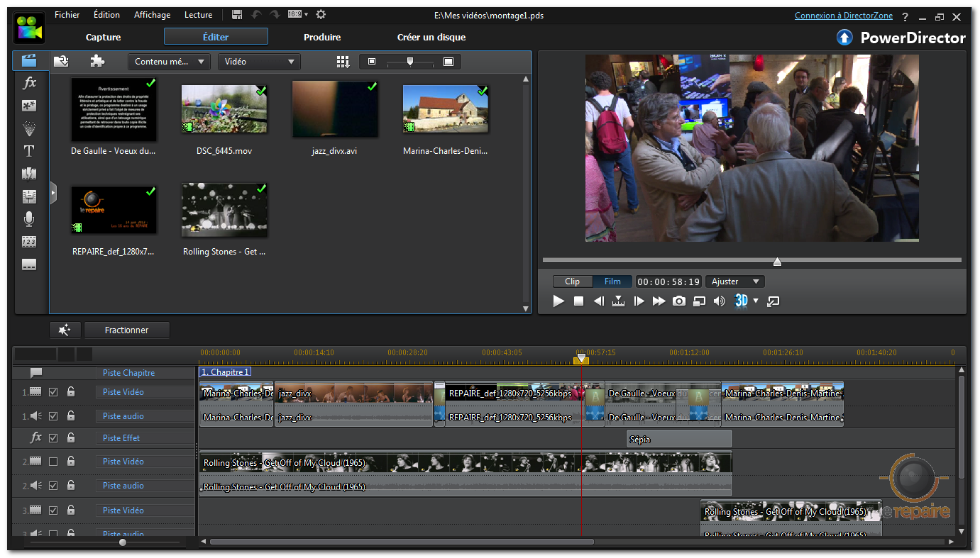Open the Effects Room fx icon
Screen dimensions: 980x558
29,83
